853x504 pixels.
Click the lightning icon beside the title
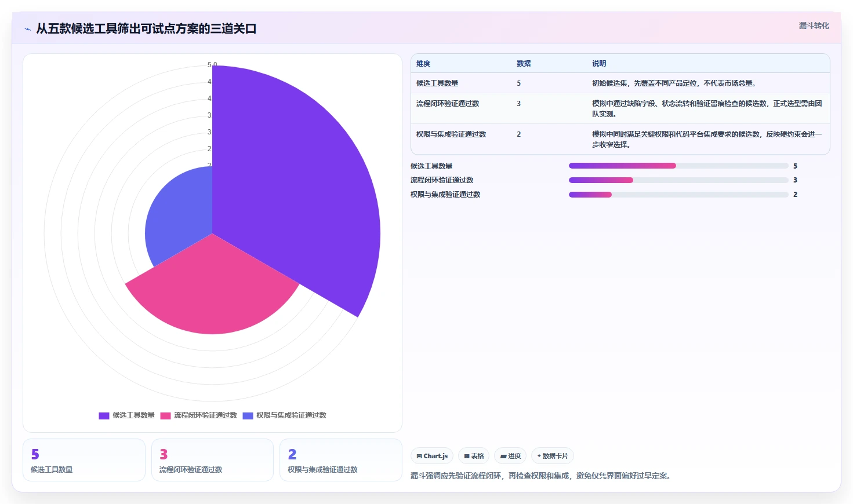pyautogui.click(x=27, y=29)
